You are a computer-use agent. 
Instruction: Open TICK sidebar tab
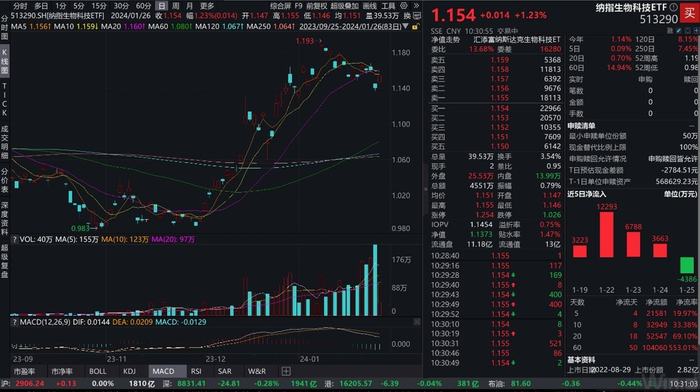(4, 100)
